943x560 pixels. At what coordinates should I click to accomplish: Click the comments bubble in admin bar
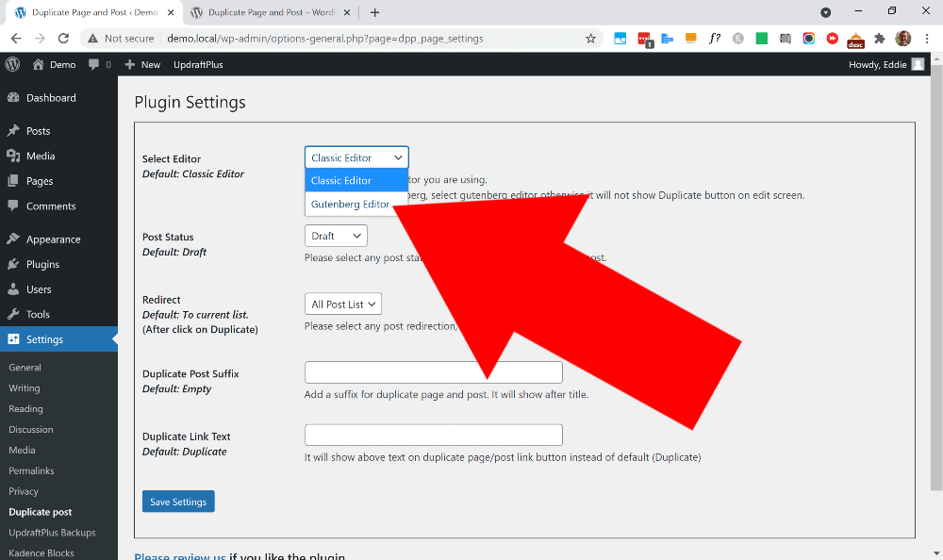pyautogui.click(x=94, y=64)
